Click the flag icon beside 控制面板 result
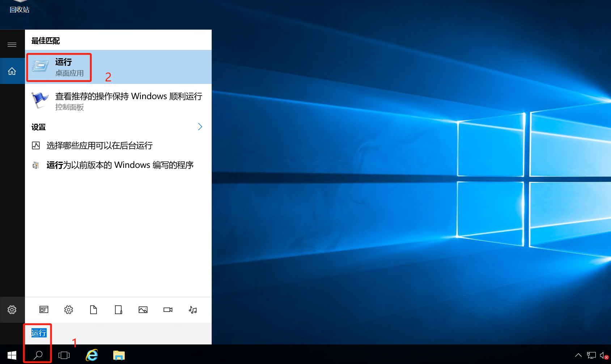This screenshot has width=611, height=364. [x=40, y=100]
